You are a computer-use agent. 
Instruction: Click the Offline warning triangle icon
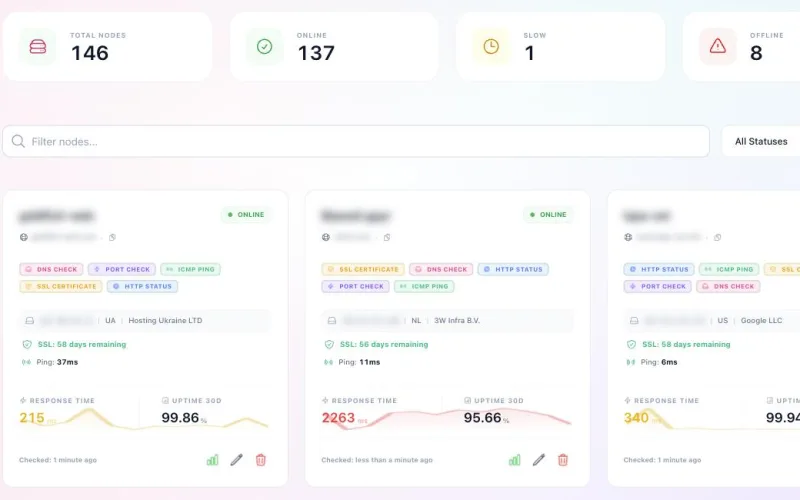717,46
